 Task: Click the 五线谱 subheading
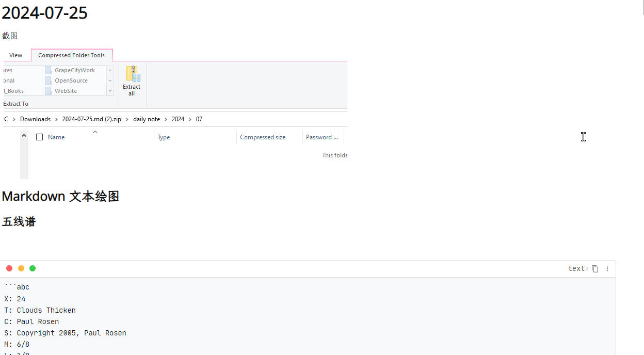(x=19, y=222)
